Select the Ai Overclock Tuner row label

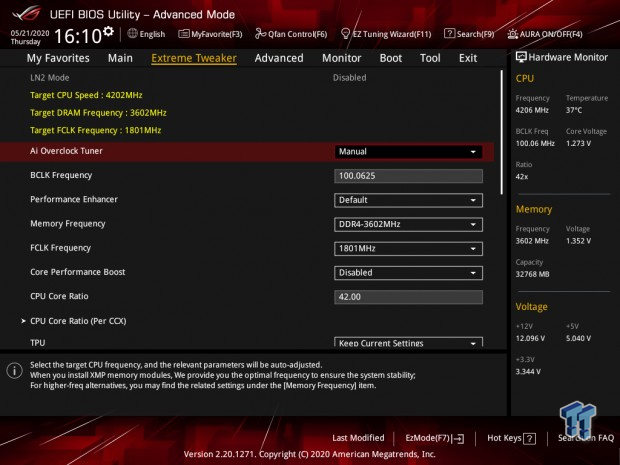tap(66, 151)
